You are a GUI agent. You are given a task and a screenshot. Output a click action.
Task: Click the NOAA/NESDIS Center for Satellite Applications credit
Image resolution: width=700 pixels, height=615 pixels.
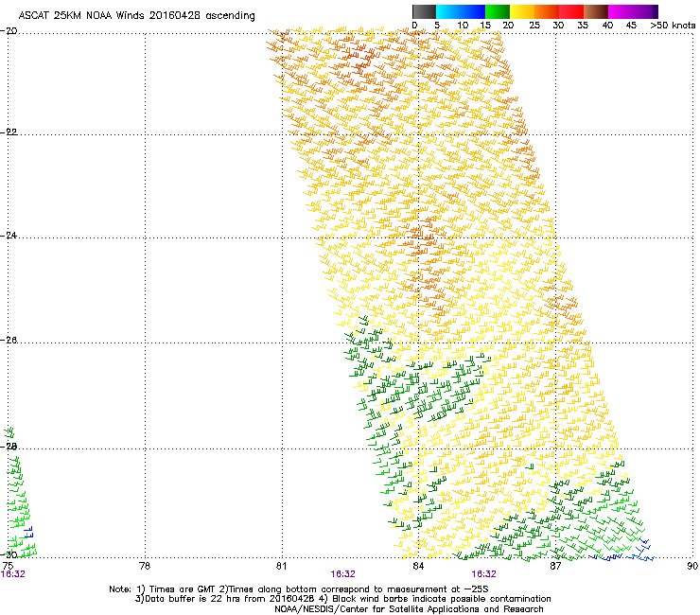409,609
